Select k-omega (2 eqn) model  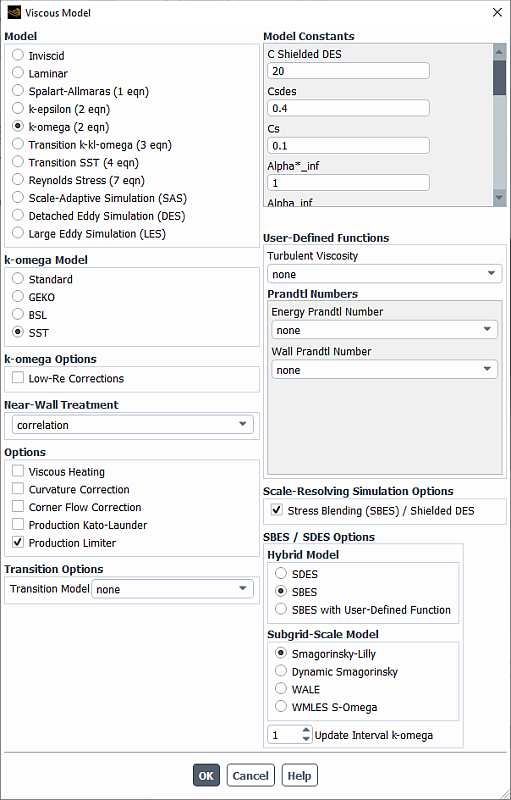coord(18,127)
